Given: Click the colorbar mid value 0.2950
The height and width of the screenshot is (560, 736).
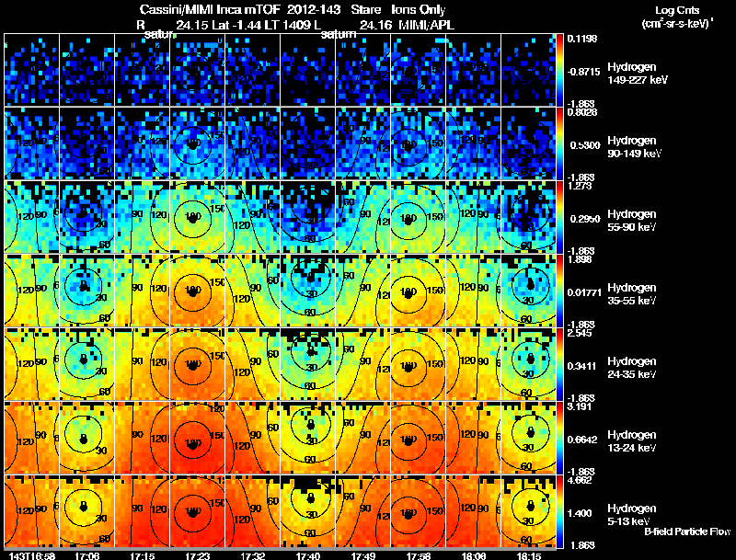Looking at the screenshot, I should click(x=585, y=219).
